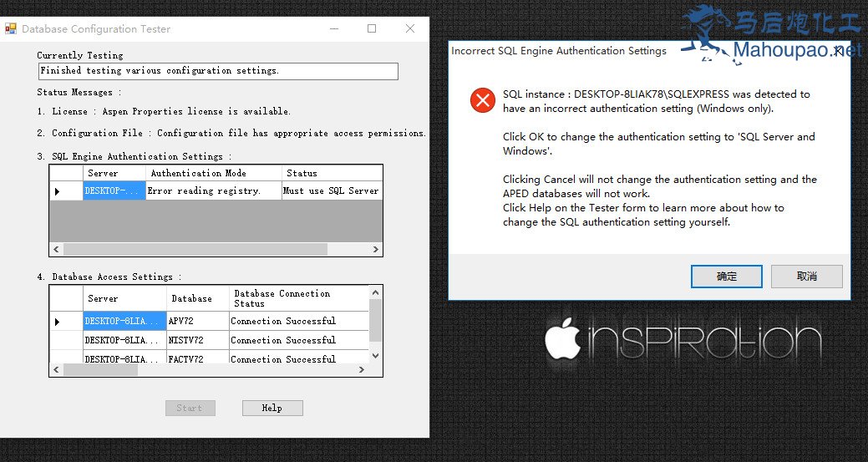Select Connection Successful cell for FACTV72
This screenshot has width=868, height=462.
point(299,358)
